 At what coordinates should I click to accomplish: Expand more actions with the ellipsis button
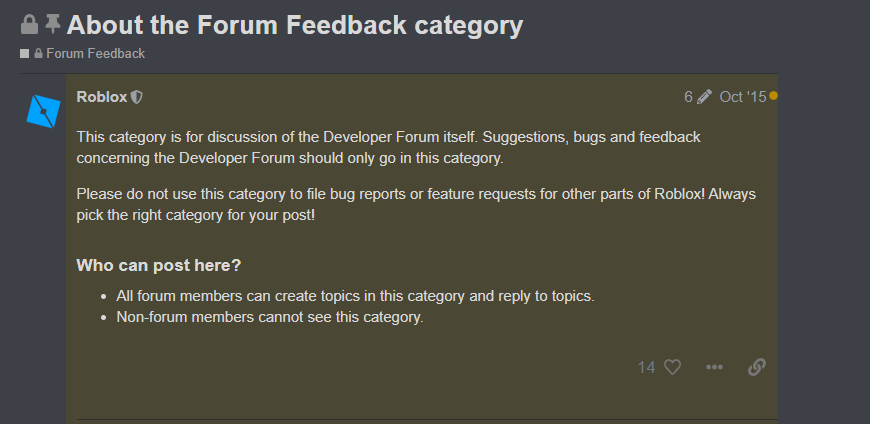click(714, 367)
